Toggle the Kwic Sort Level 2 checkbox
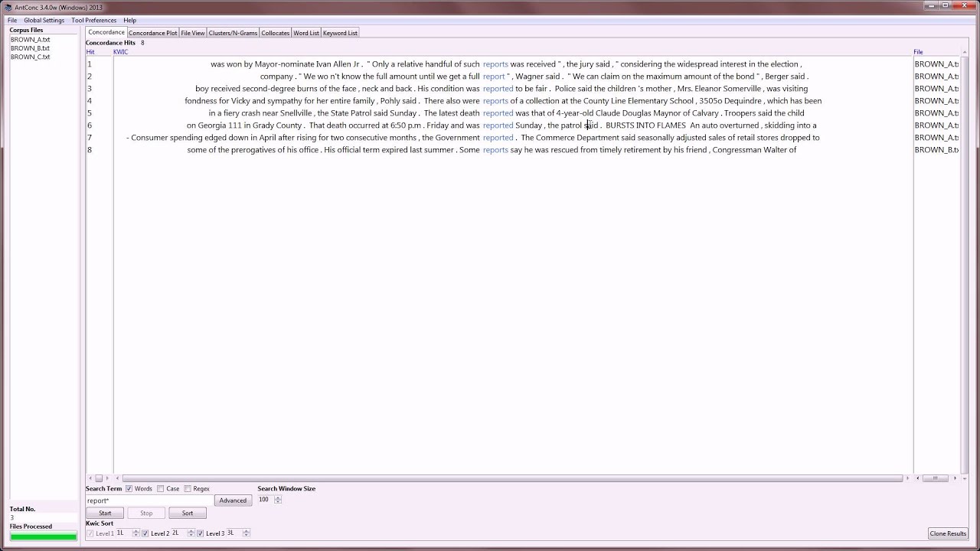 pyautogui.click(x=145, y=533)
